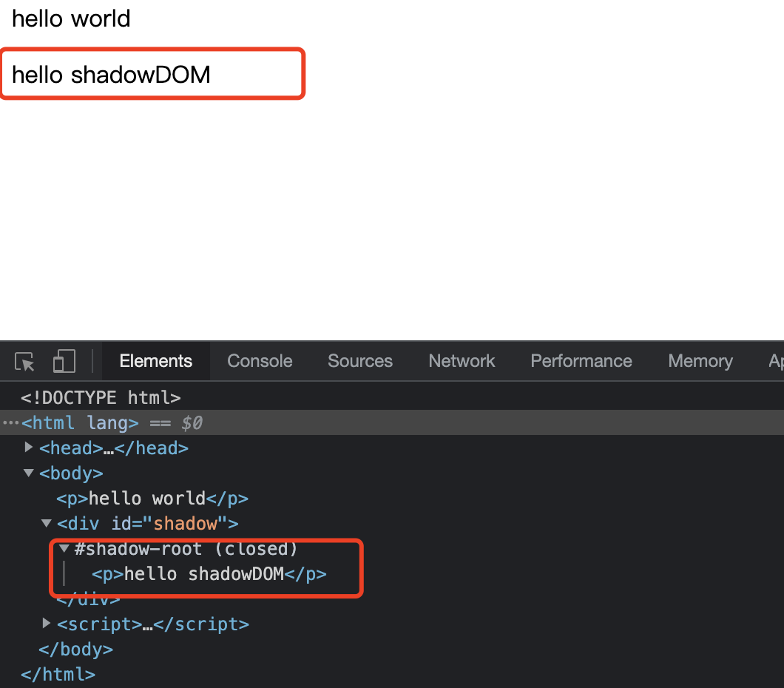
Task: Collapse the #shadow-root (closed) node
Action: [64, 548]
